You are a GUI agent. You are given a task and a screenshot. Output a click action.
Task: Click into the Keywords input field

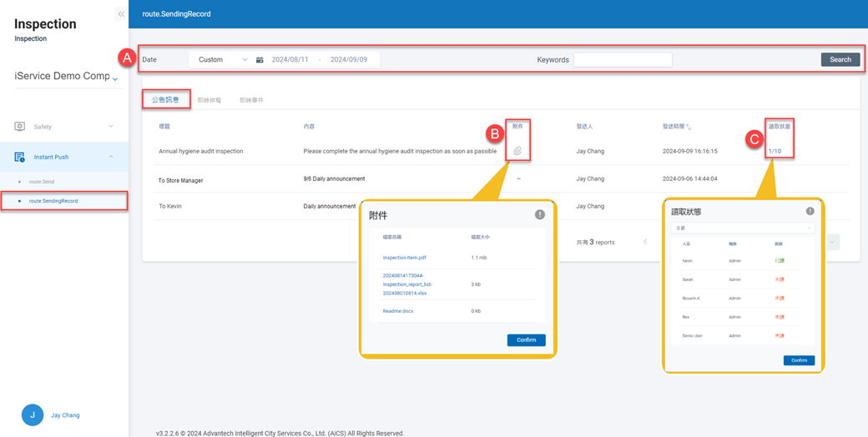623,60
